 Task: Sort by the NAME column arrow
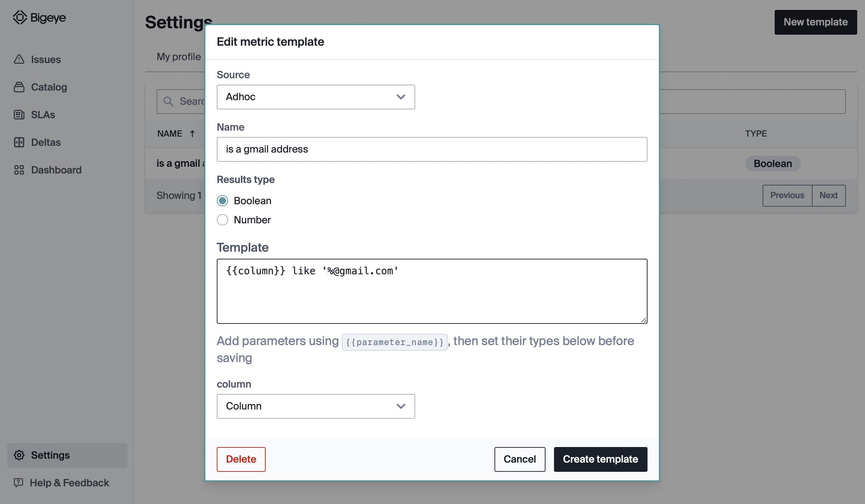point(192,134)
